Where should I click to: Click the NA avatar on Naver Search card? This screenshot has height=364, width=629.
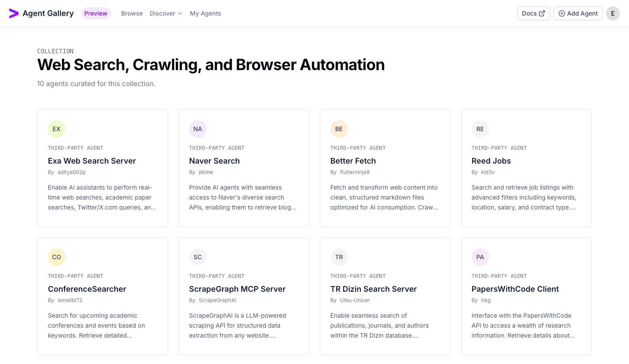(198, 129)
